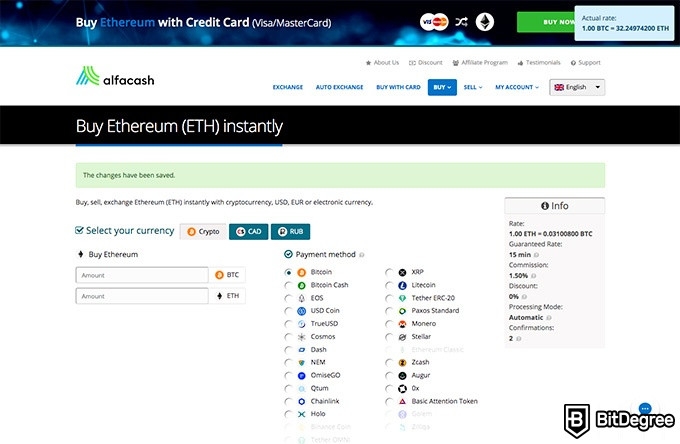
Task: Click the shuffle arrows icon in banner
Action: point(461,22)
